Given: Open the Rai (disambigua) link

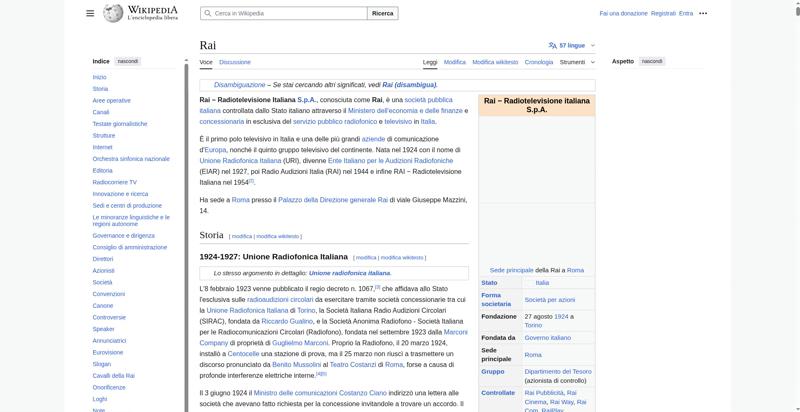Looking at the screenshot, I should pyautogui.click(x=409, y=85).
